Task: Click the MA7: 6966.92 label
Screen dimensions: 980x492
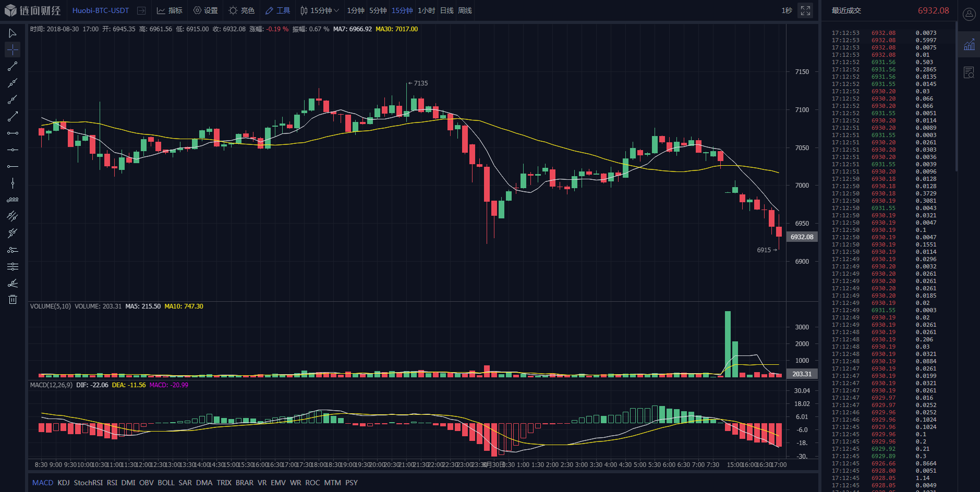Action: (352, 29)
